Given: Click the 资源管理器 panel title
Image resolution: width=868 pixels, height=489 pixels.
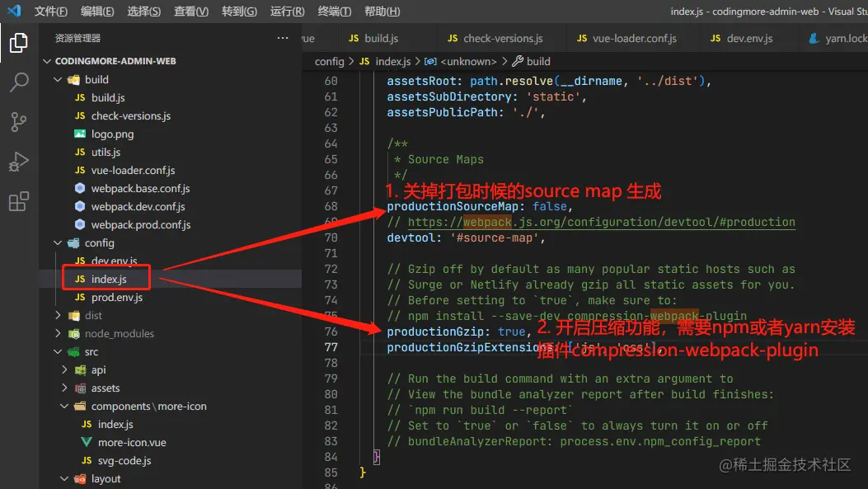Looking at the screenshot, I should pos(78,38).
